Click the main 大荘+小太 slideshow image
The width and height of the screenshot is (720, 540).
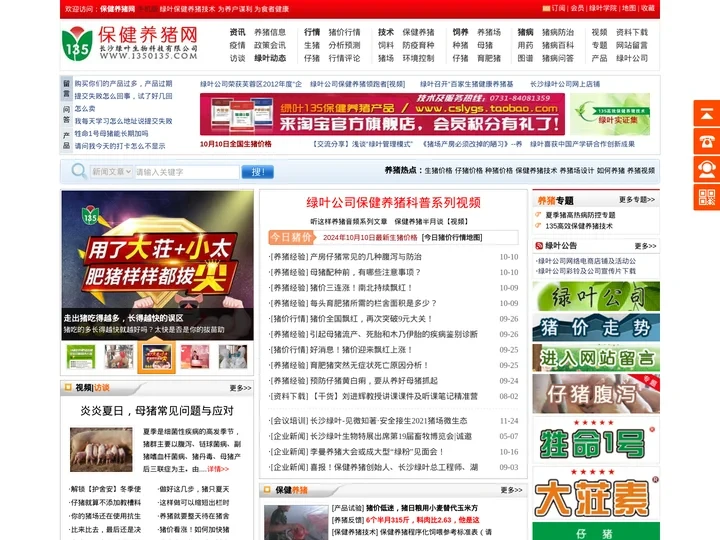click(x=158, y=265)
